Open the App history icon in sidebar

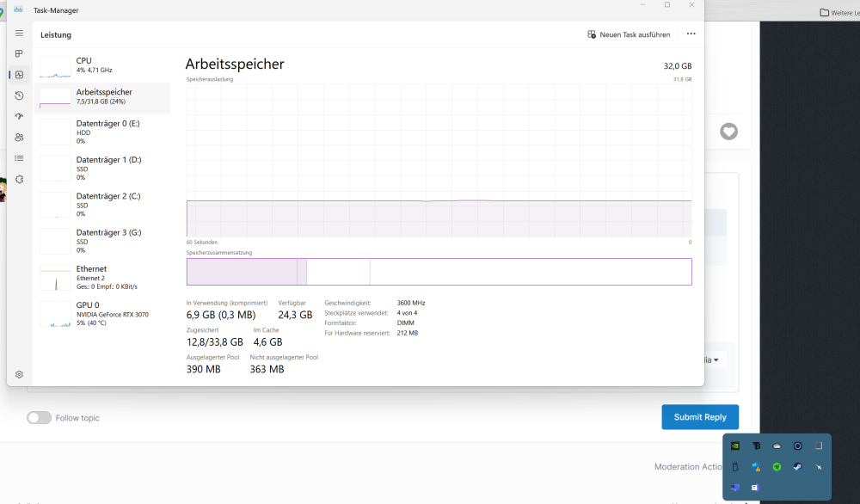[19, 95]
